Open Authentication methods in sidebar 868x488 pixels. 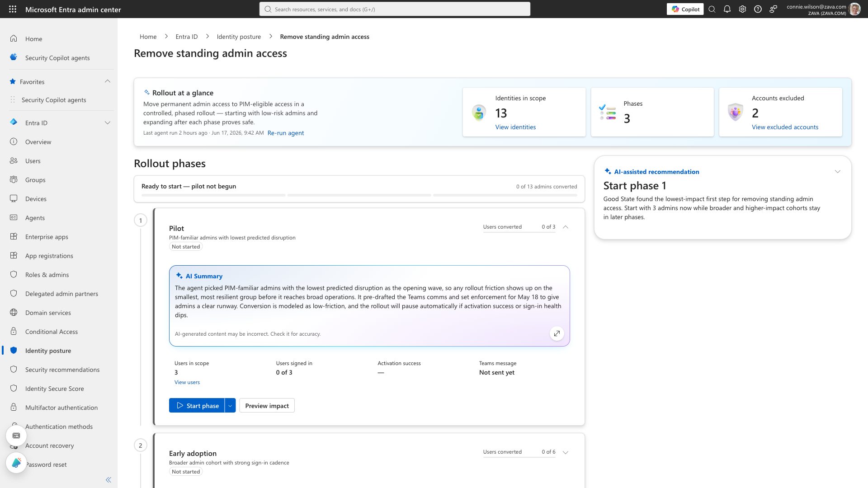[x=59, y=427]
